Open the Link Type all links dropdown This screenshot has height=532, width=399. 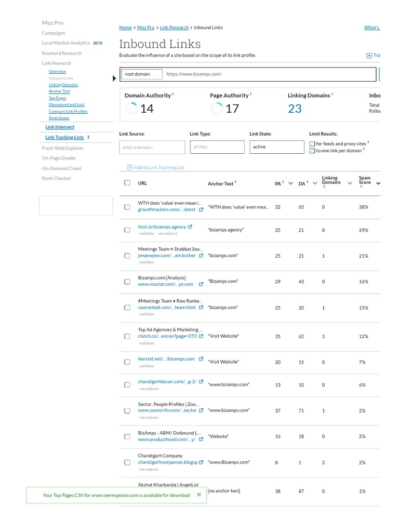pyautogui.click(x=217, y=147)
